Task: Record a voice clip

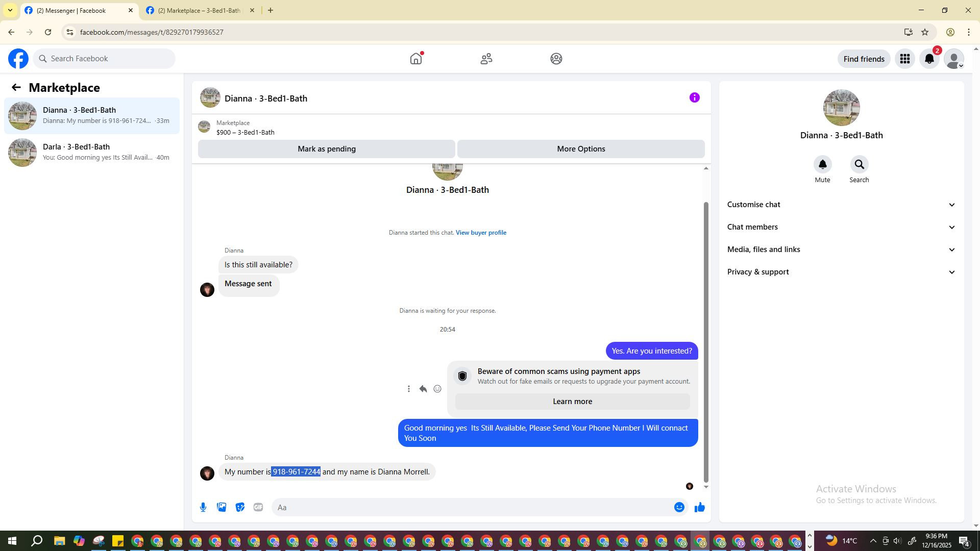Action: pos(203,507)
